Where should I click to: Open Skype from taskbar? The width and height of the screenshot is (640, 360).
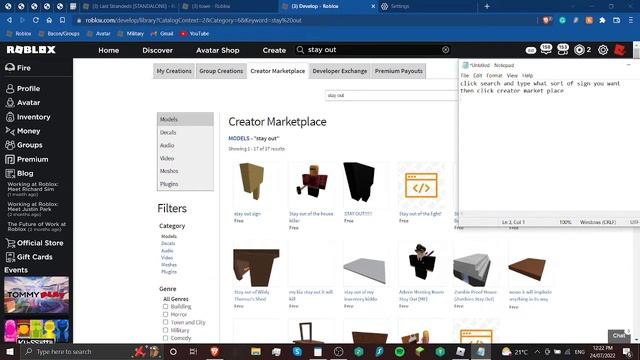[x=297, y=351]
